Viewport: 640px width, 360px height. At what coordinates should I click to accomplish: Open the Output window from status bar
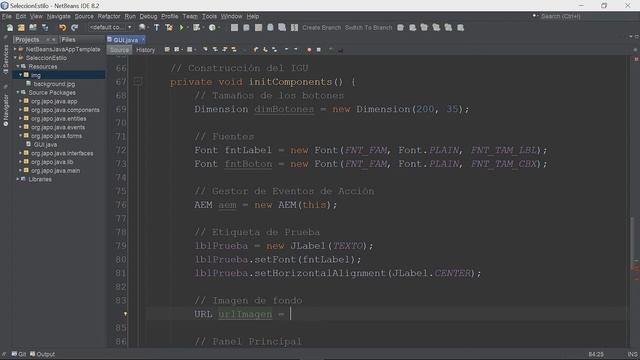pos(42,354)
